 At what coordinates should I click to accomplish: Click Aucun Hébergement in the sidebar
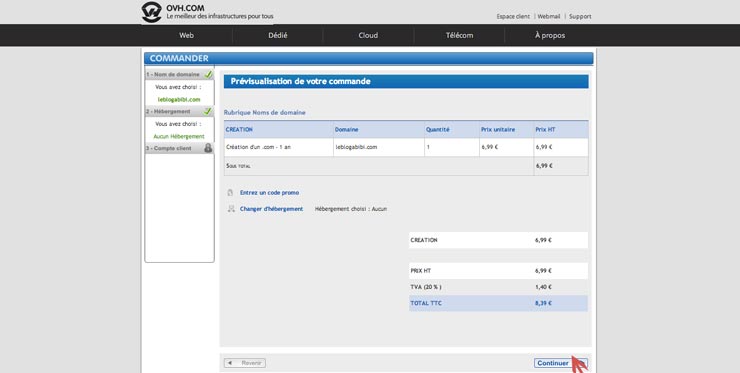(x=179, y=136)
